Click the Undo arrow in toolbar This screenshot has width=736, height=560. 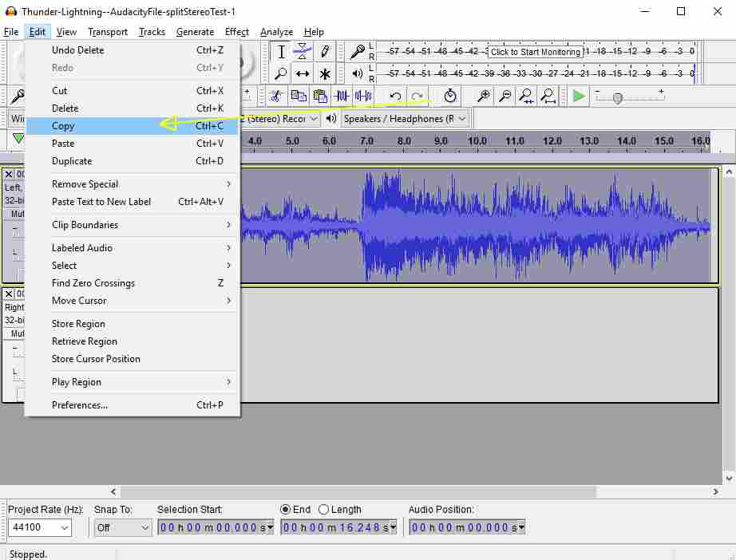pyautogui.click(x=394, y=96)
